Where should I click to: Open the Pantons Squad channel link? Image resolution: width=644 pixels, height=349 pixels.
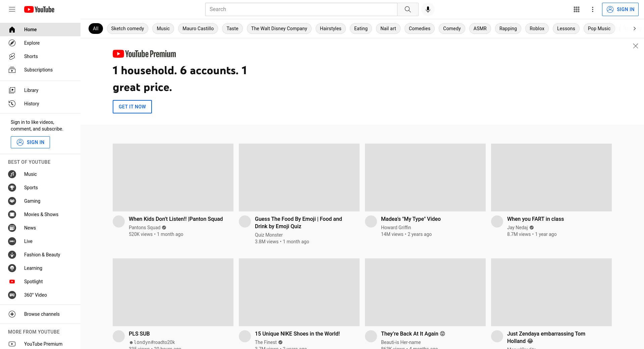145,228
